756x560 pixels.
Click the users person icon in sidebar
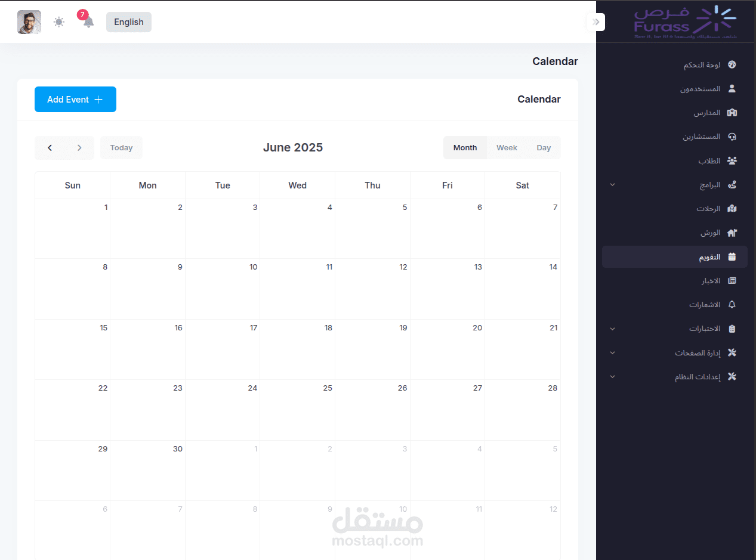point(732,89)
